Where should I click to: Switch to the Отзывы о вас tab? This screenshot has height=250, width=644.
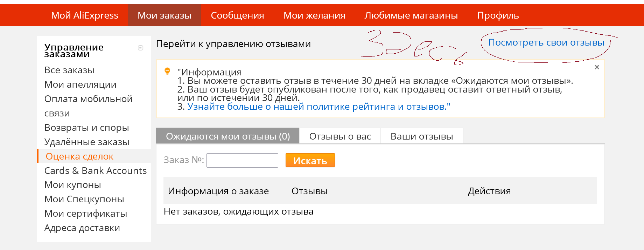pyautogui.click(x=340, y=136)
